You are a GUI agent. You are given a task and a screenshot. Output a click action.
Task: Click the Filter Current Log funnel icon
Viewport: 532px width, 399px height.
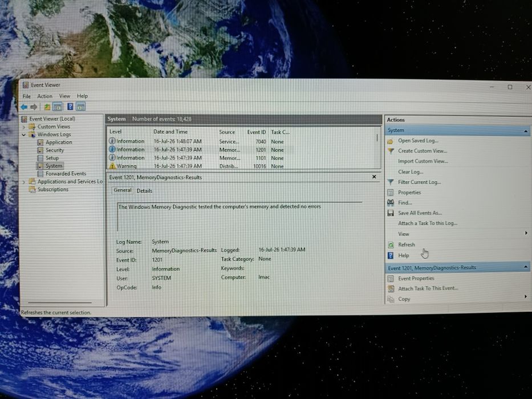[391, 182]
